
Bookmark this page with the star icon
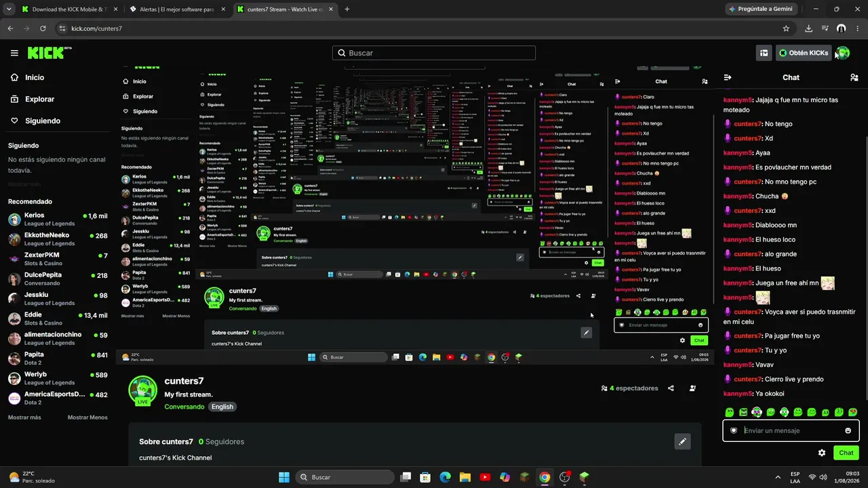(x=786, y=28)
